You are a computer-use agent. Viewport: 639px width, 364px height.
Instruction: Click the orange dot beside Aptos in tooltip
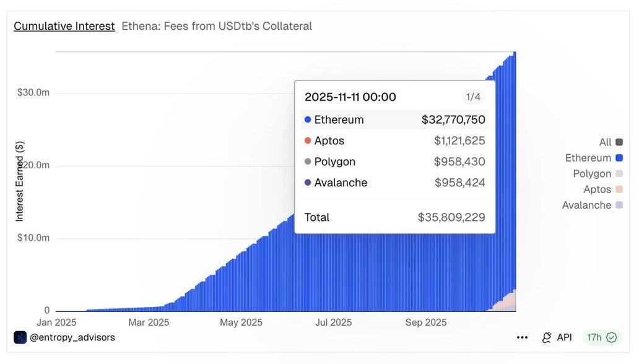[x=308, y=141]
